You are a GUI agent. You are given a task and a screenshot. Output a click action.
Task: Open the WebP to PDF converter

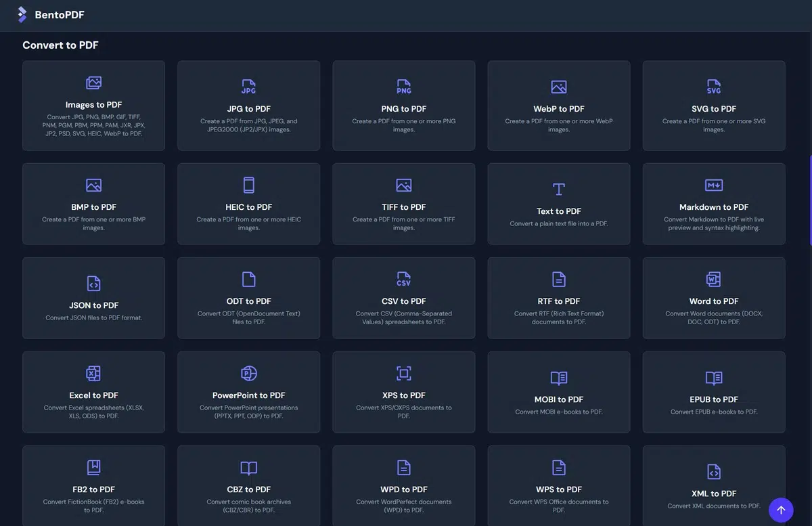(559, 106)
